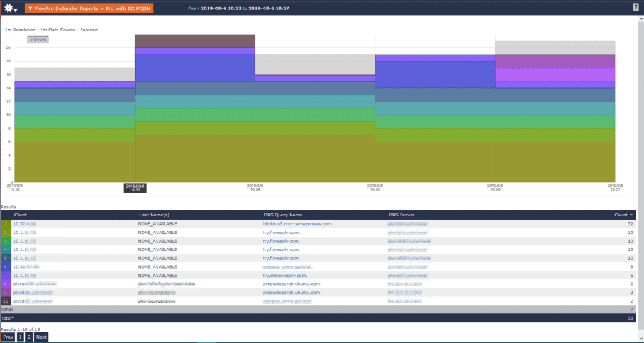Toggle the Inbound direction button
Image resolution: width=644 pixels, height=343 pixels.
(x=38, y=40)
